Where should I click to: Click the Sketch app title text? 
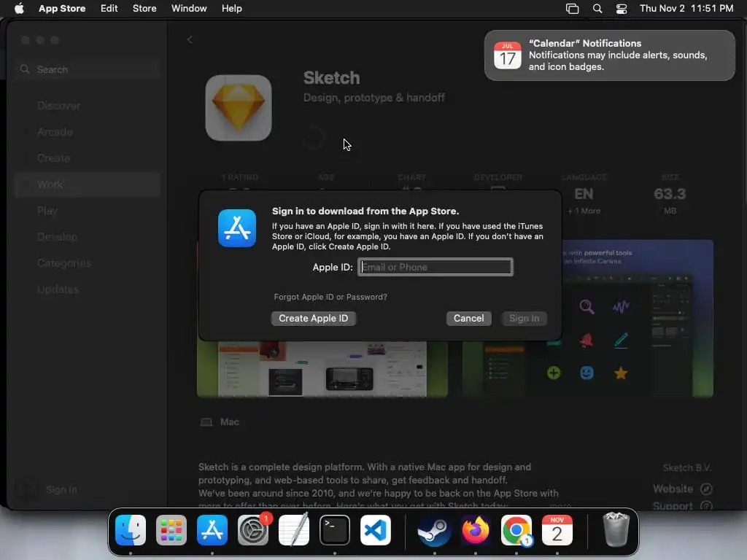(332, 77)
